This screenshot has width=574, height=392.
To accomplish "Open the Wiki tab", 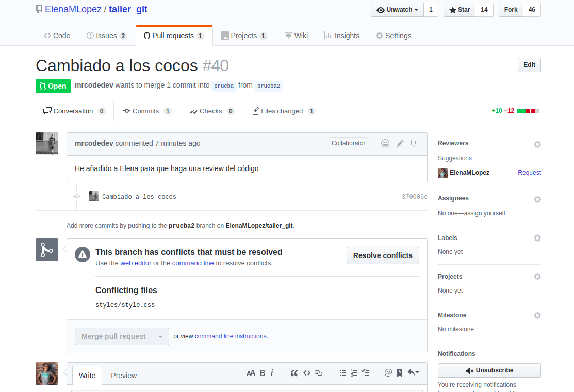I will click(x=296, y=36).
